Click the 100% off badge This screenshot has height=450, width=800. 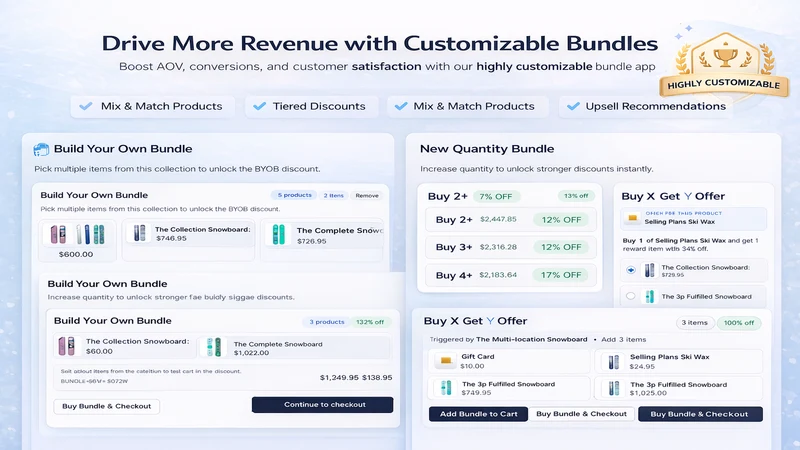coord(739,322)
